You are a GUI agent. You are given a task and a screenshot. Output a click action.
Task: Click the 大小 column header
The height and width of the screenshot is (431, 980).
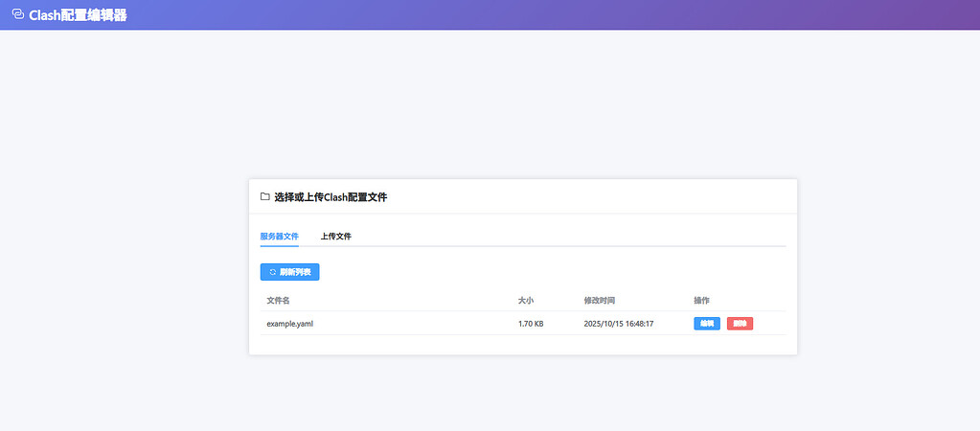(x=526, y=301)
